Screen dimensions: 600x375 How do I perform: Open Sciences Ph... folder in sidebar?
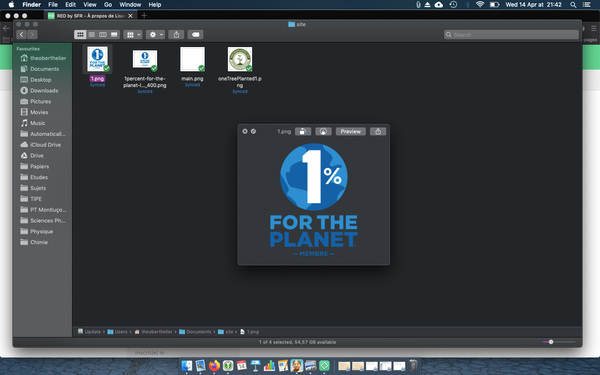(x=43, y=220)
